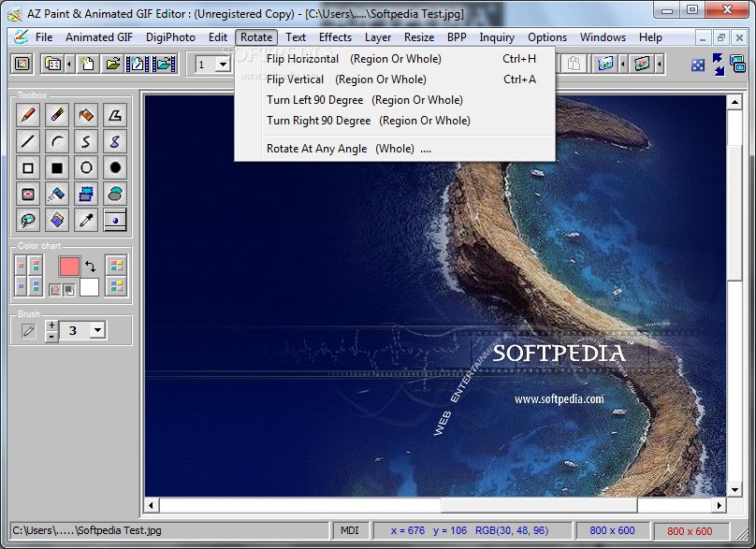Viewport: 756px width, 549px height.
Task: Select the hollow Rectangle tool
Action: (x=28, y=167)
